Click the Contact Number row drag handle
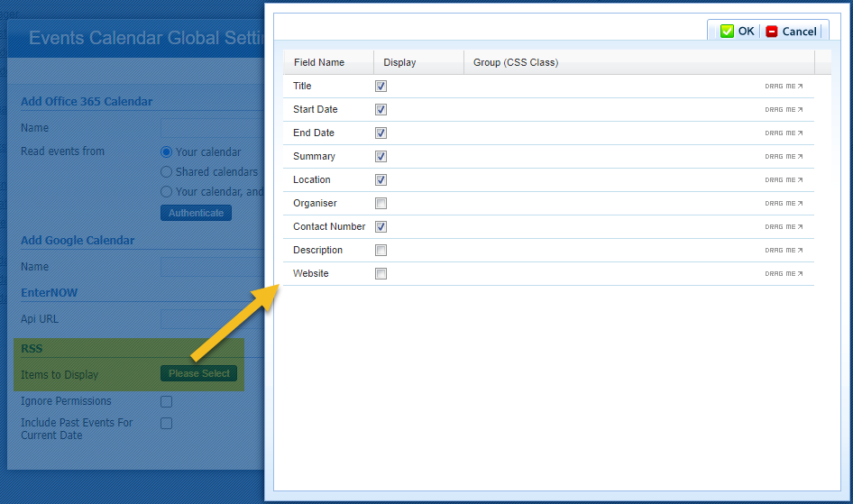853x504 pixels. point(784,226)
